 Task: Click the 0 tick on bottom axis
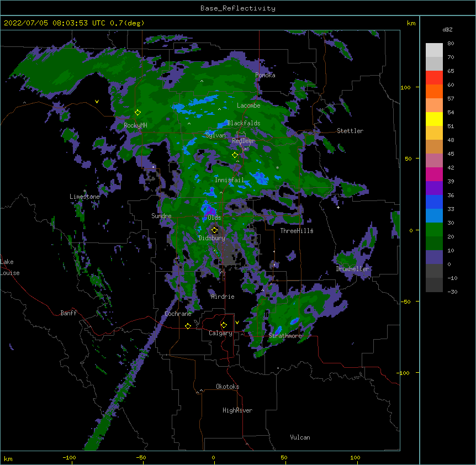(x=213, y=457)
